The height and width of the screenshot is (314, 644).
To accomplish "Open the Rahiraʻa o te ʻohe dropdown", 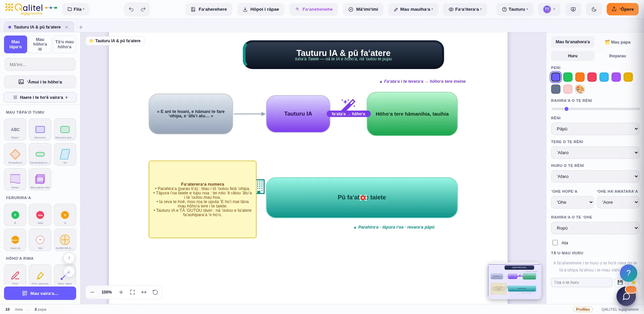I will (x=595, y=228).
